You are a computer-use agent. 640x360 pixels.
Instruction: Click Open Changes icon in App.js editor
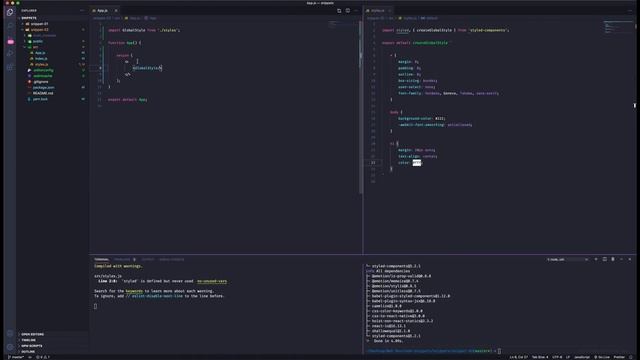pos(339,11)
